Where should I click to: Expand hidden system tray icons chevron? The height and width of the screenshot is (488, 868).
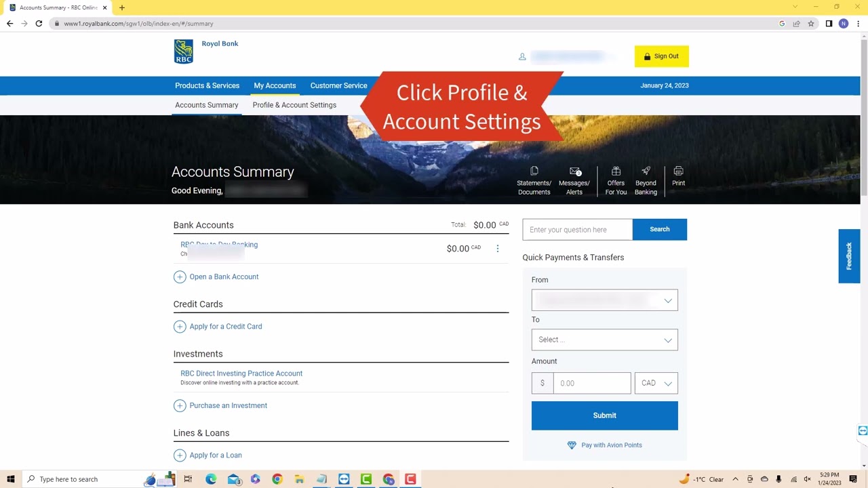click(735, 479)
